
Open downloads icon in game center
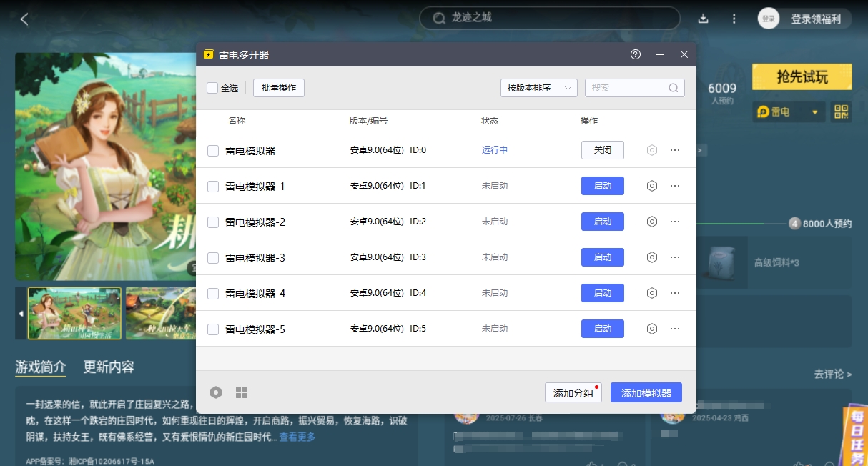(703, 19)
